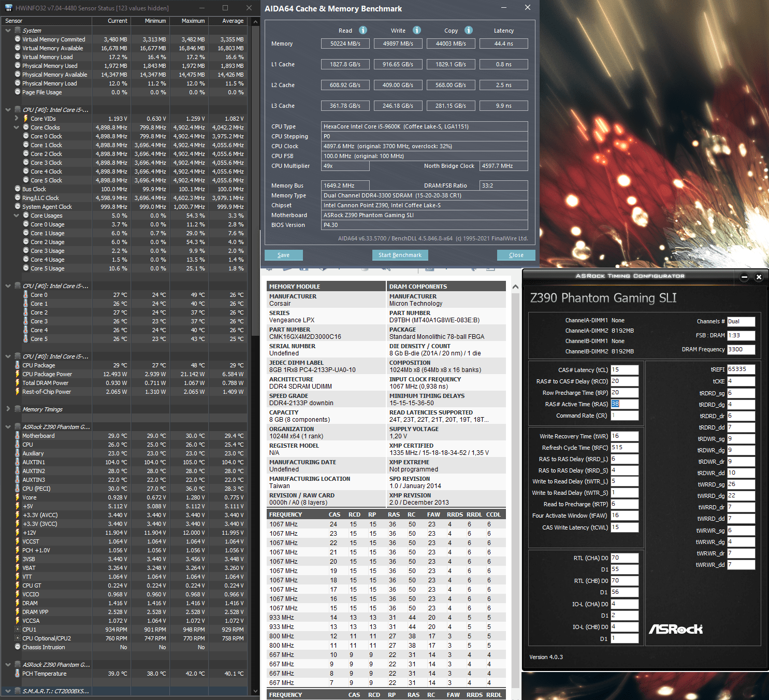Click the Channels # Dual field

click(741, 322)
